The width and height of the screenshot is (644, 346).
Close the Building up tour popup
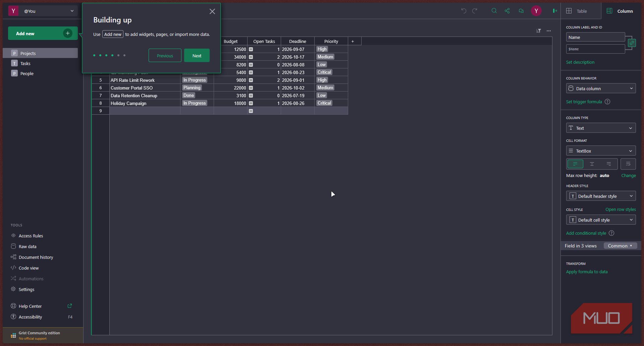212,11
